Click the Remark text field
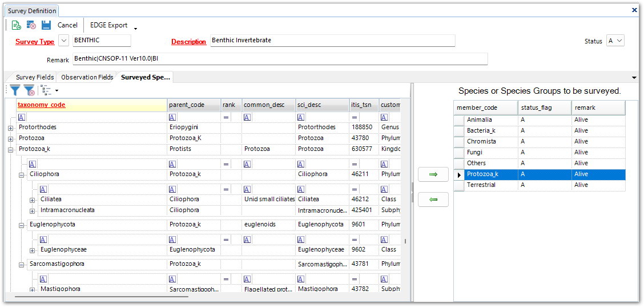This screenshot has height=307, width=644. pyautogui.click(x=280, y=59)
